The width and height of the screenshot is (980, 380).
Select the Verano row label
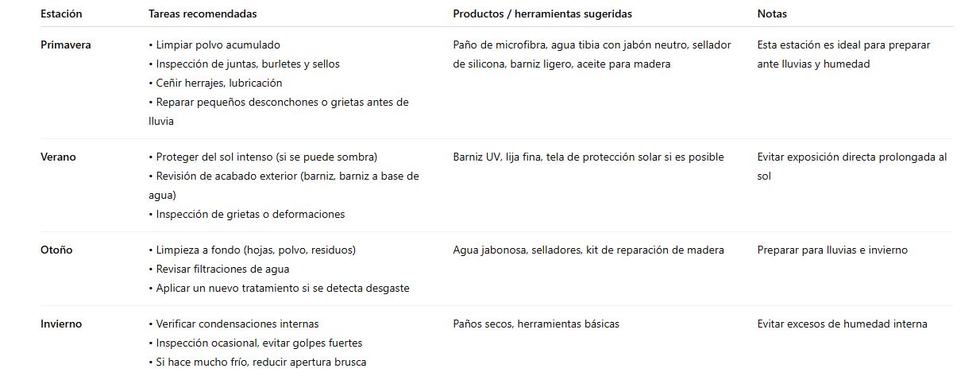point(58,157)
